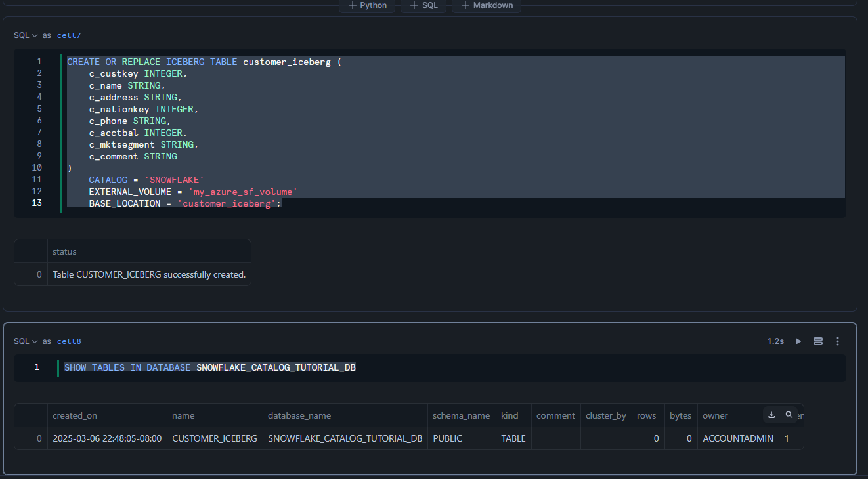Place cursor on c_address STRING line
The width and height of the screenshot is (868, 479).
(136, 97)
